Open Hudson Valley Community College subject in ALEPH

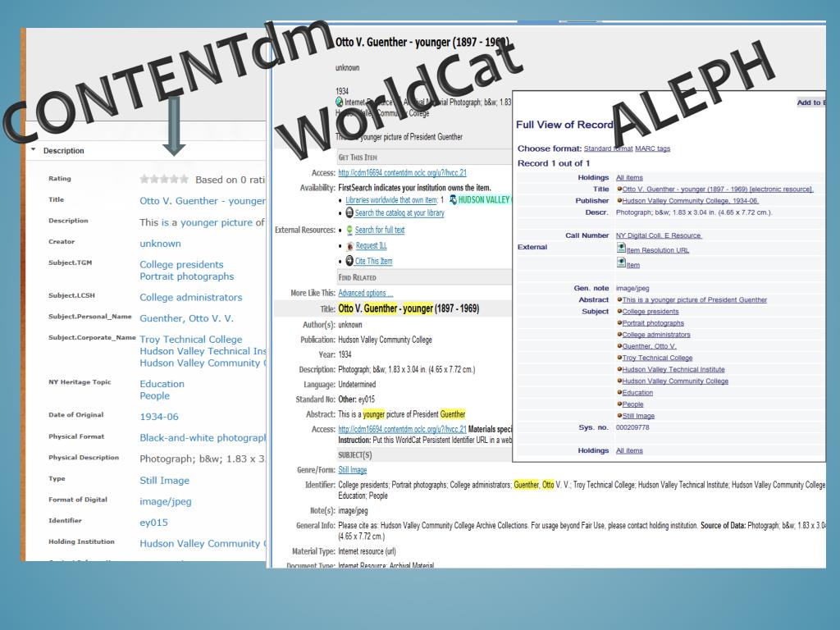[x=675, y=381]
